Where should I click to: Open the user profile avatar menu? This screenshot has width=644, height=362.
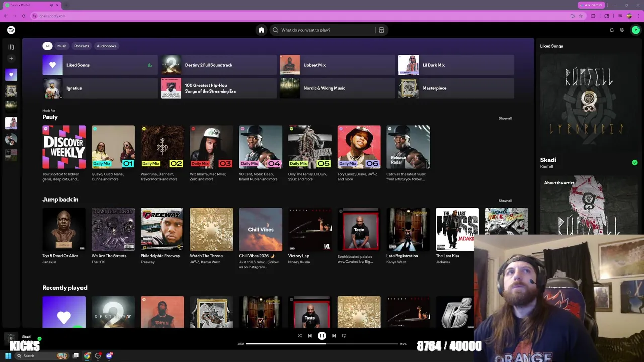click(x=635, y=30)
